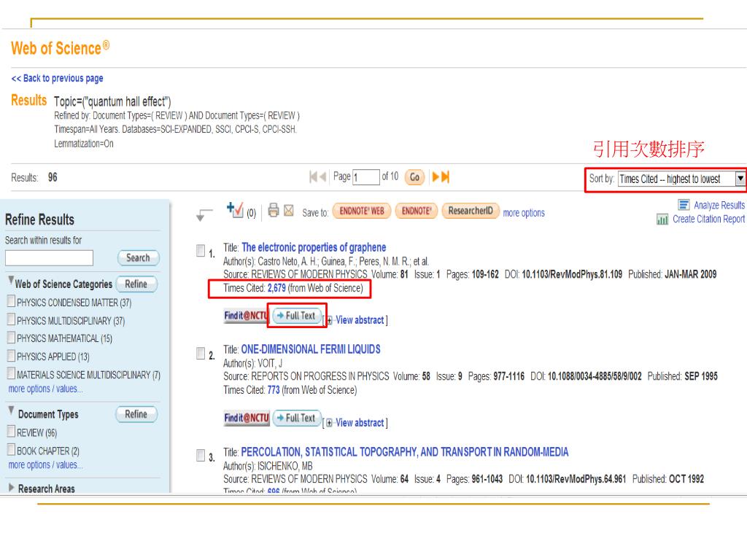Open Full Text for graphene article
Screen dimensions: 747x560
[298, 316]
